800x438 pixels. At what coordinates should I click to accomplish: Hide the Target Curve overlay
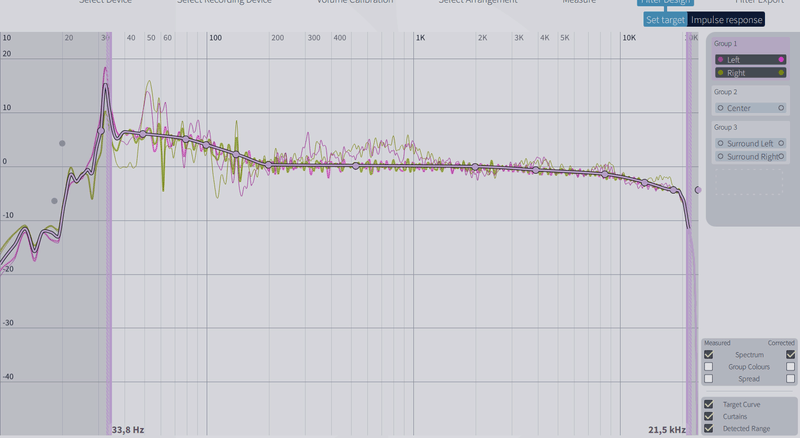pyautogui.click(x=708, y=404)
